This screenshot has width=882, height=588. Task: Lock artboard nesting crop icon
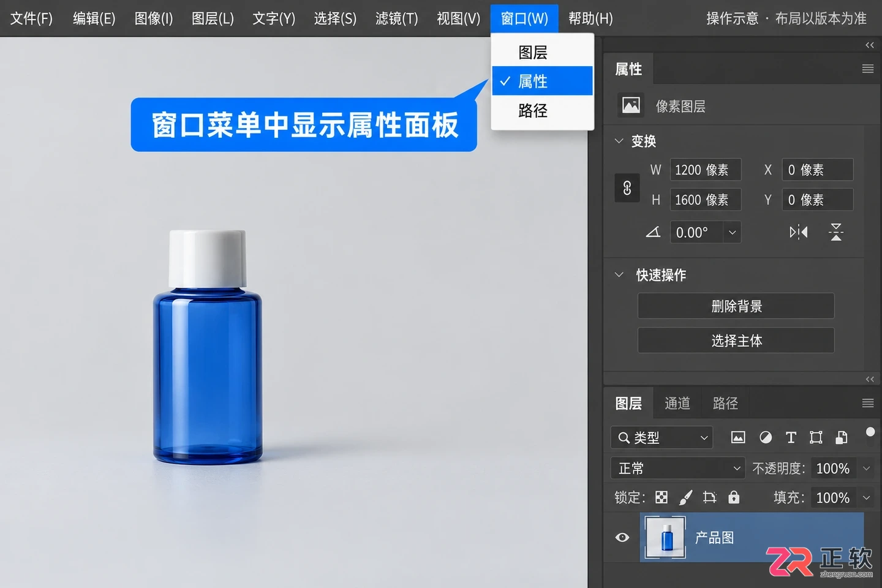pyautogui.click(x=710, y=497)
